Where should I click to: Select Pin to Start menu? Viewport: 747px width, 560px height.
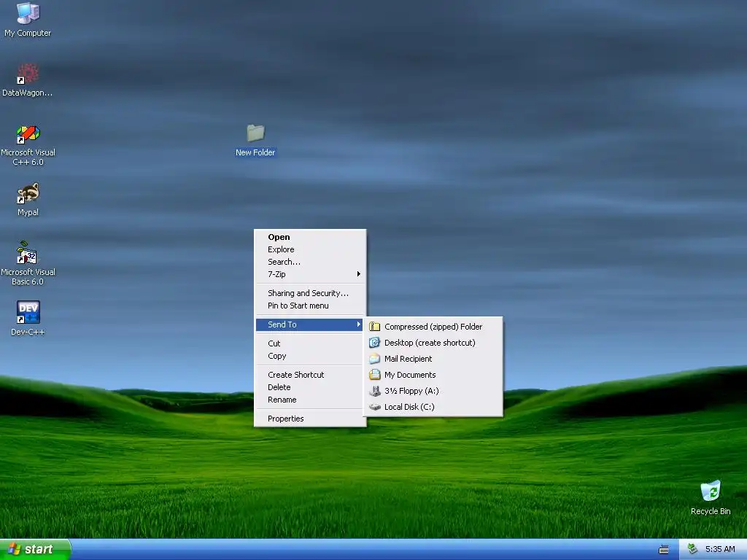click(x=310, y=306)
